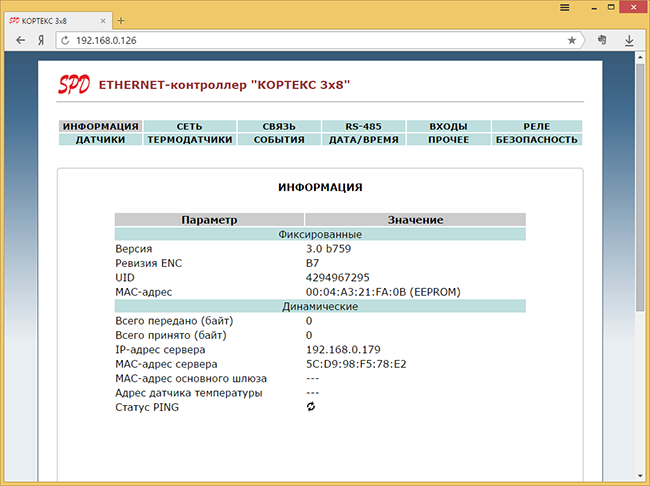Open the ВХОДЫ section
The width and height of the screenshot is (650, 486).
coord(448,127)
